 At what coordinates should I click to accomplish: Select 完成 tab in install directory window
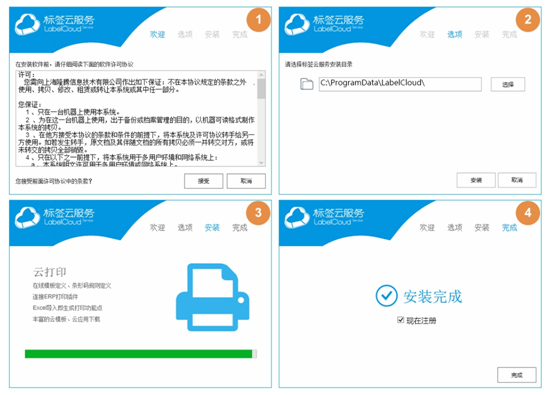coord(510,34)
